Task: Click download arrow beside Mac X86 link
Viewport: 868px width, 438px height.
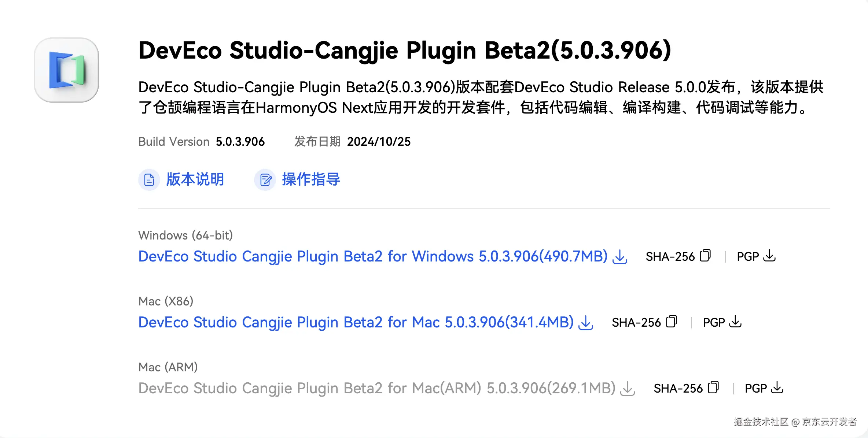Action: 586,323
